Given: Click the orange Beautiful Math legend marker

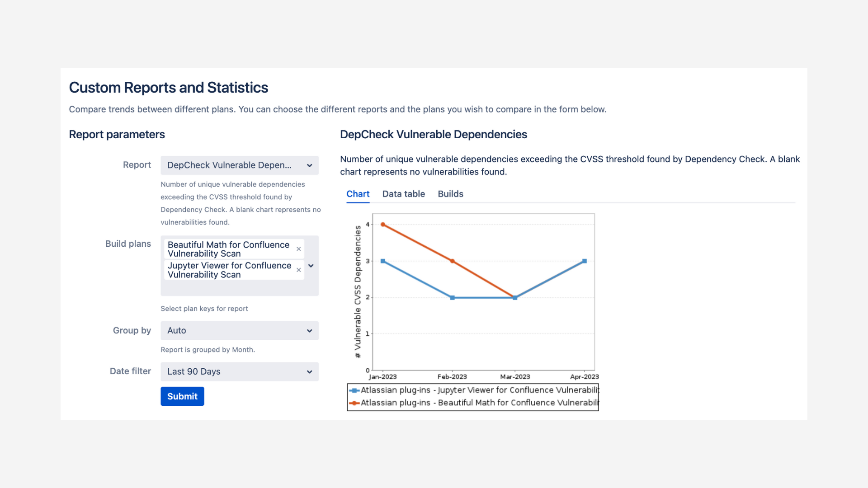Looking at the screenshot, I should coord(354,403).
